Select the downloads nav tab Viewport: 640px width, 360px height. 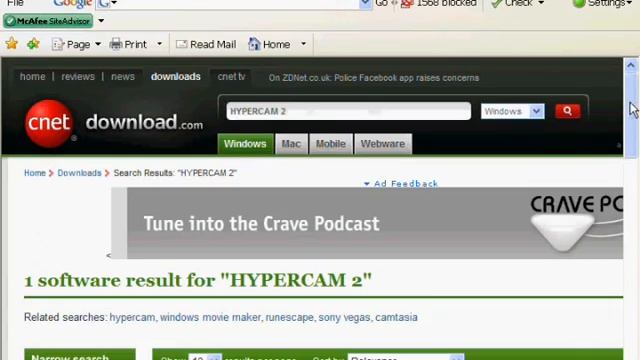click(176, 77)
